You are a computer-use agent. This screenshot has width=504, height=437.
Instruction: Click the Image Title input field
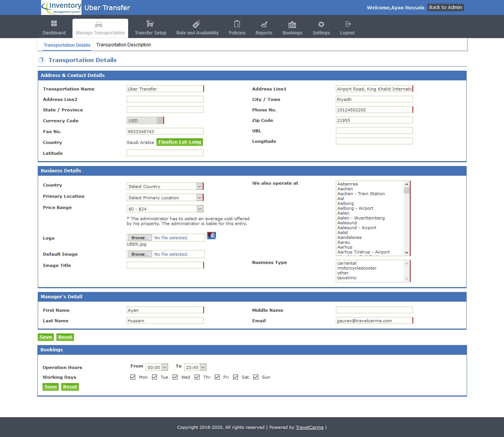point(165,265)
